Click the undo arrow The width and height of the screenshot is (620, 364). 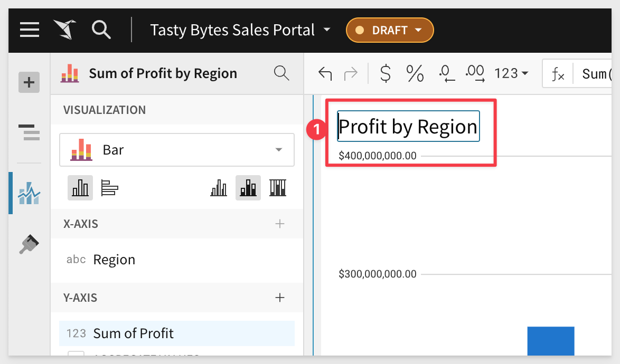click(325, 74)
